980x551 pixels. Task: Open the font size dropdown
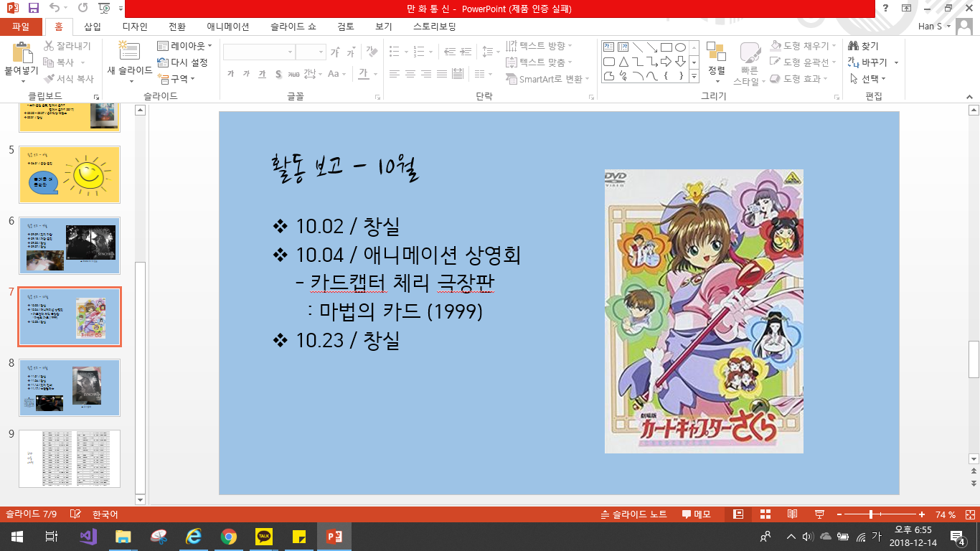(321, 52)
